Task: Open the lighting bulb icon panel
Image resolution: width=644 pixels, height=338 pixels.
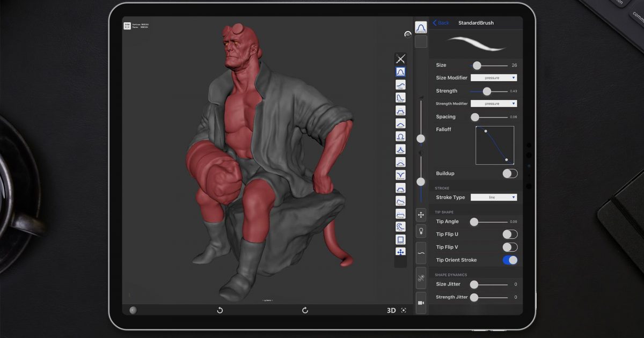Action: click(421, 231)
